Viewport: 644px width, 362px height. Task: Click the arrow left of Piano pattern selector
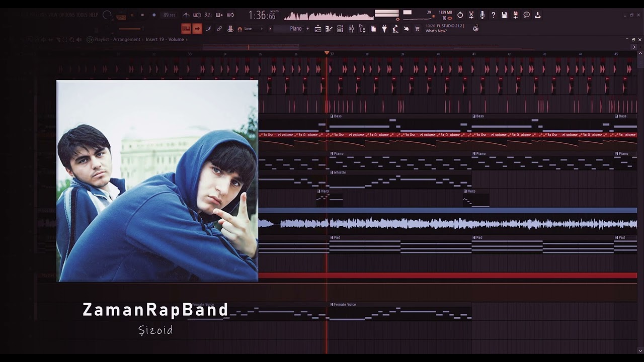[270, 29]
